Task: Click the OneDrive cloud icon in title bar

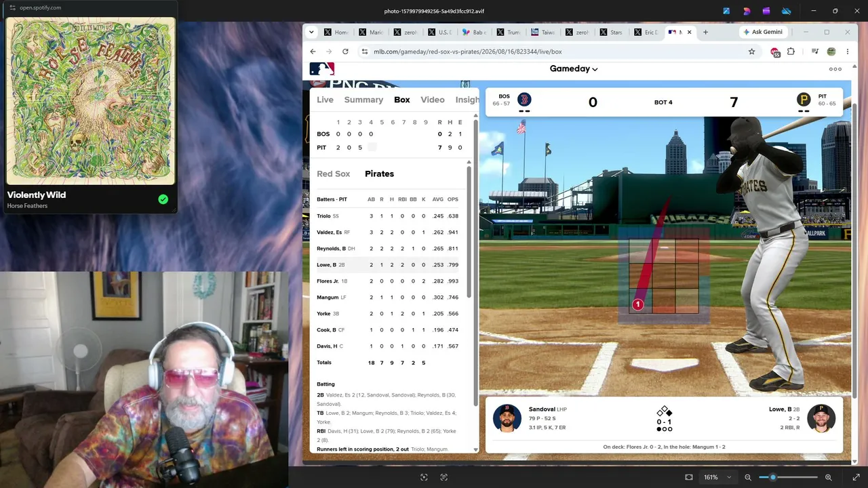Action: tap(787, 11)
